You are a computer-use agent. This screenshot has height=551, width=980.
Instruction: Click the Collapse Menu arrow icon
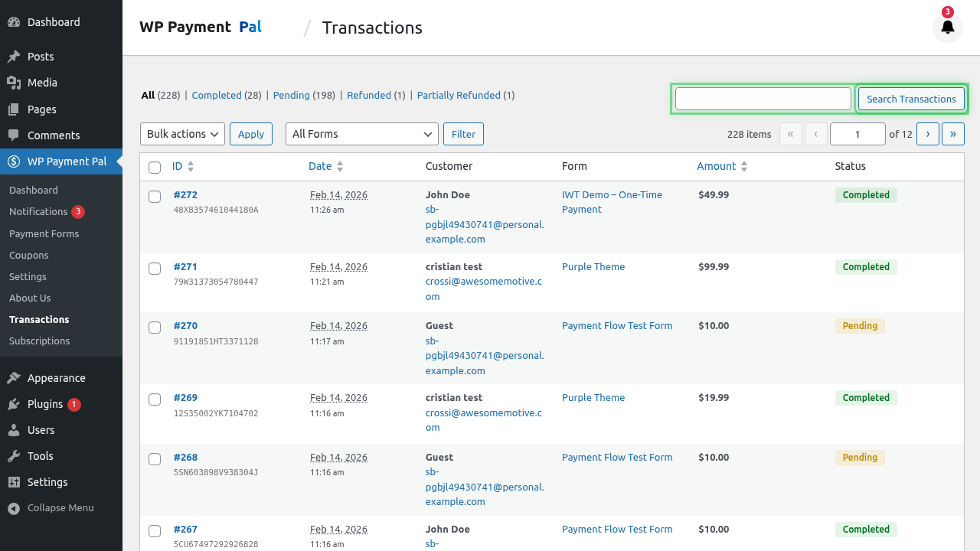click(x=14, y=508)
